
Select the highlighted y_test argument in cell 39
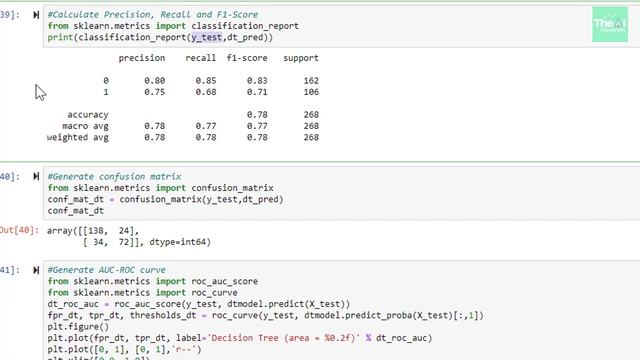pyautogui.click(x=207, y=37)
